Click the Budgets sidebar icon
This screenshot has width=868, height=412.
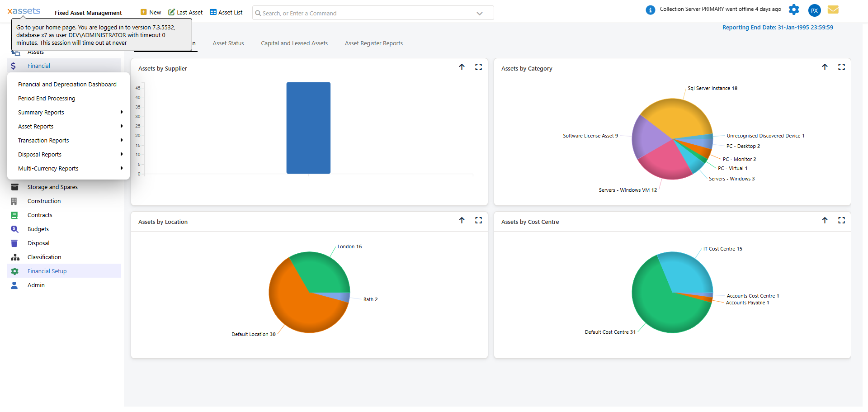(x=14, y=229)
